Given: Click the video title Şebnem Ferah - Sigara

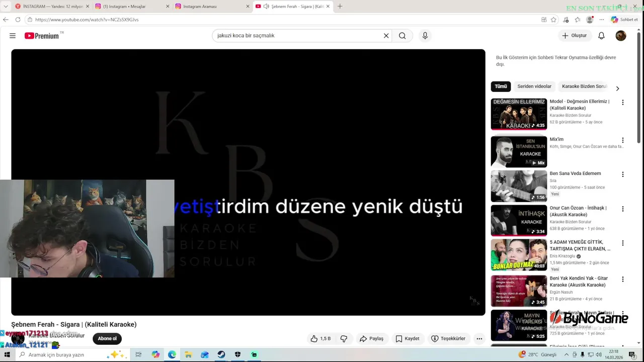Looking at the screenshot, I should [74, 325].
